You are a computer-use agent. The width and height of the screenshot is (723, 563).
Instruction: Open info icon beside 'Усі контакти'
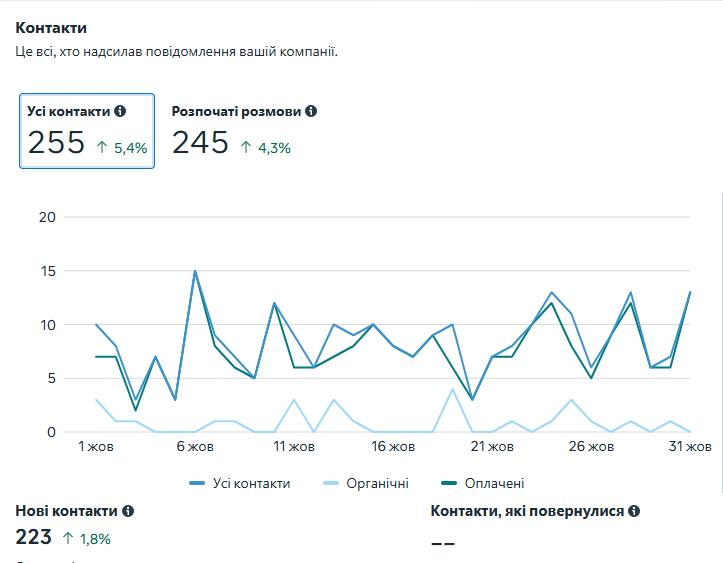pyautogui.click(x=120, y=111)
